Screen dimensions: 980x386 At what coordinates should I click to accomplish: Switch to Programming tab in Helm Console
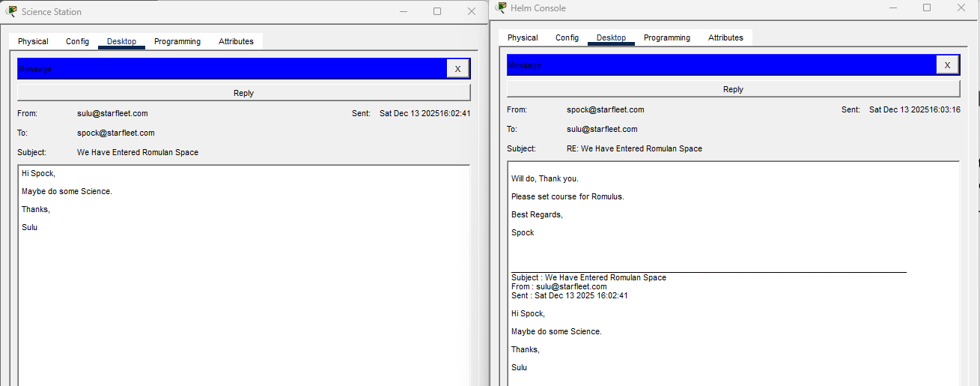[667, 37]
